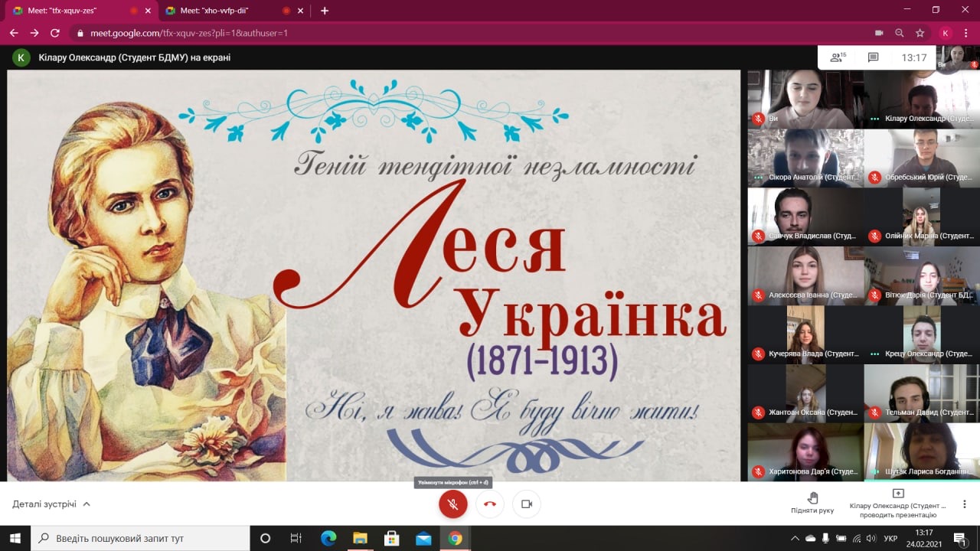The width and height of the screenshot is (980, 551).
Task: Click the 13:17 clock in Meet header
Action: tap(914, 57)
